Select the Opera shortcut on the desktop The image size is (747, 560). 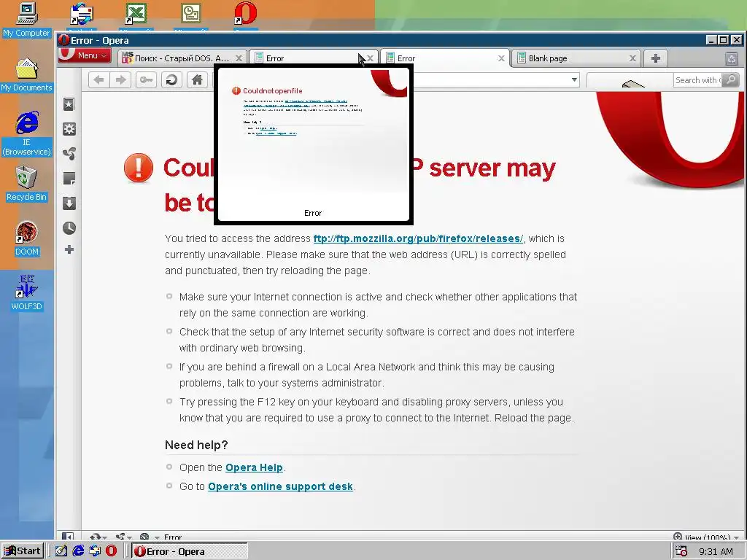[x=245, y=15]
